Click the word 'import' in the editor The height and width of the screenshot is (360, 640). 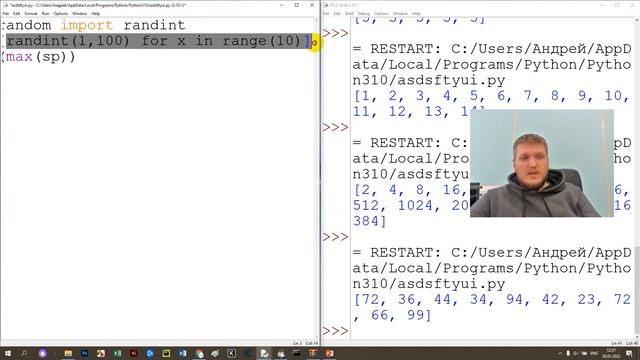[x=87, y=25]
